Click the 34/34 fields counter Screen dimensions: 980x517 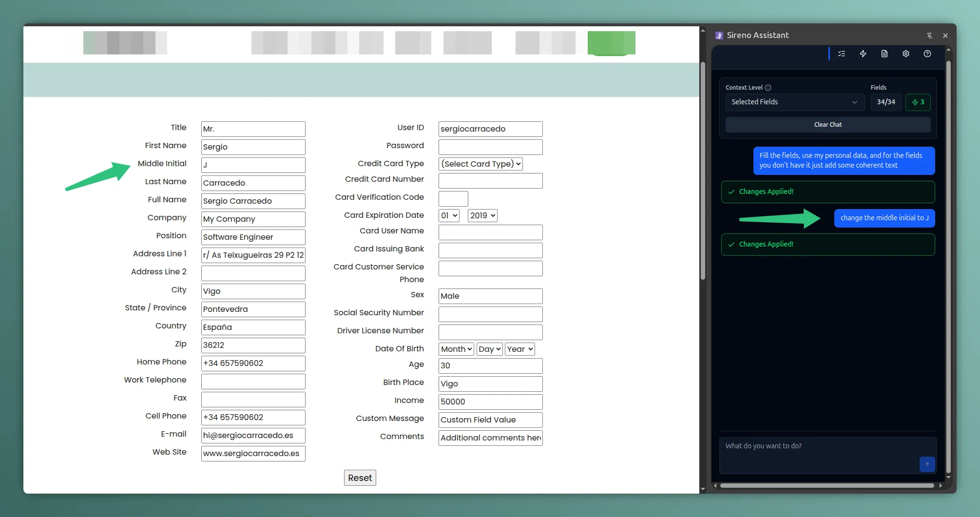pos(886,102)
